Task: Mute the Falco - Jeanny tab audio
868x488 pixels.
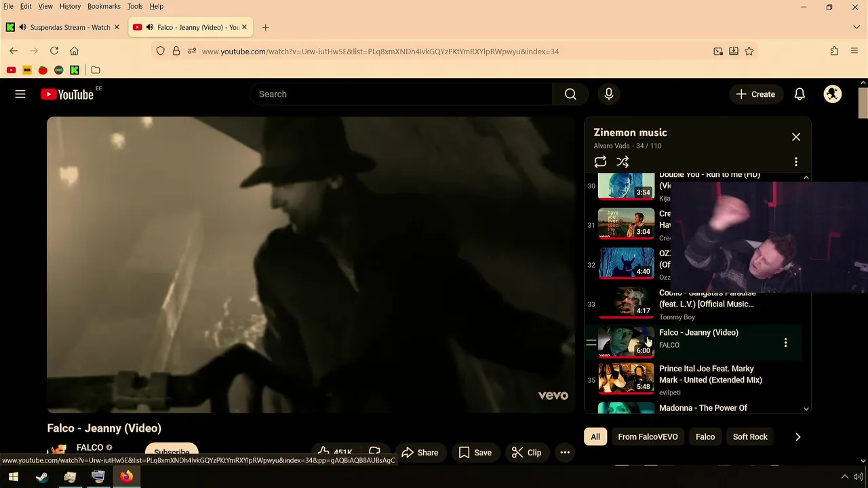Action: tap(150, 27)
